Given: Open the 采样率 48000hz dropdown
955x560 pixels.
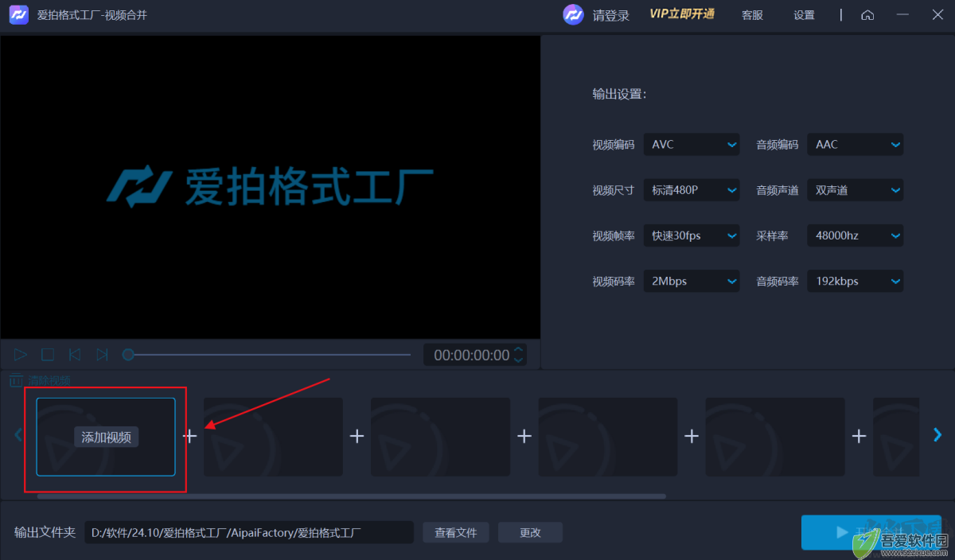Looking at the screenshot, I should [856, 235].
